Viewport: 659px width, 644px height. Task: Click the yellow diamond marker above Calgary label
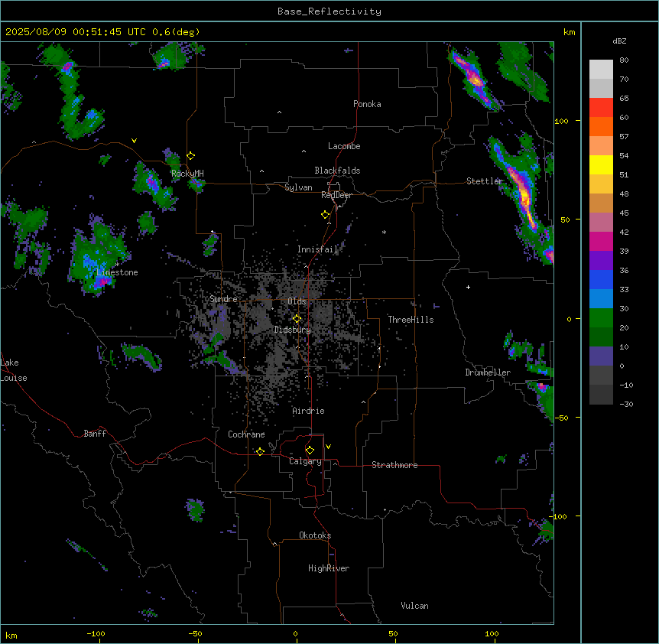point(310,450)
